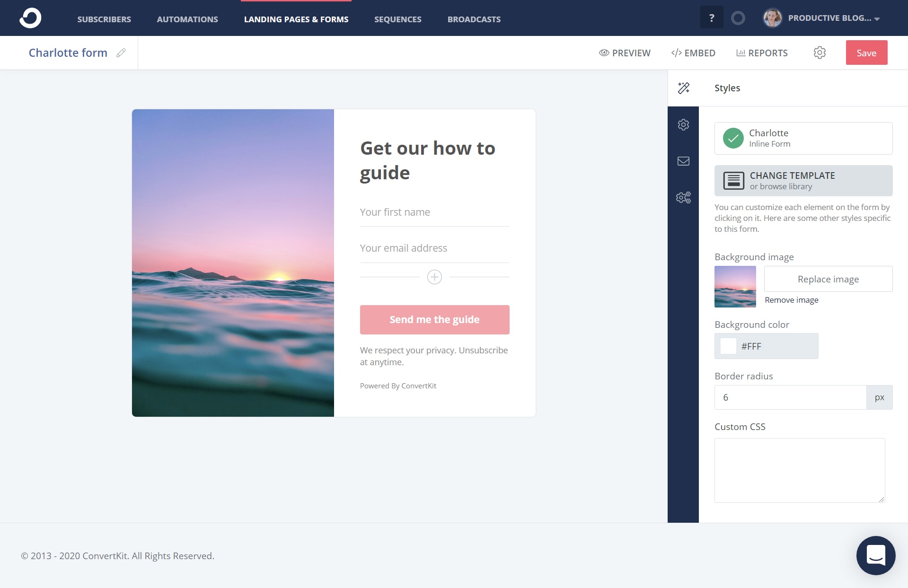Viewport: 908px width, 588px height.
Task: Open general settings gear in sidebar
Action: click(683, 124)
